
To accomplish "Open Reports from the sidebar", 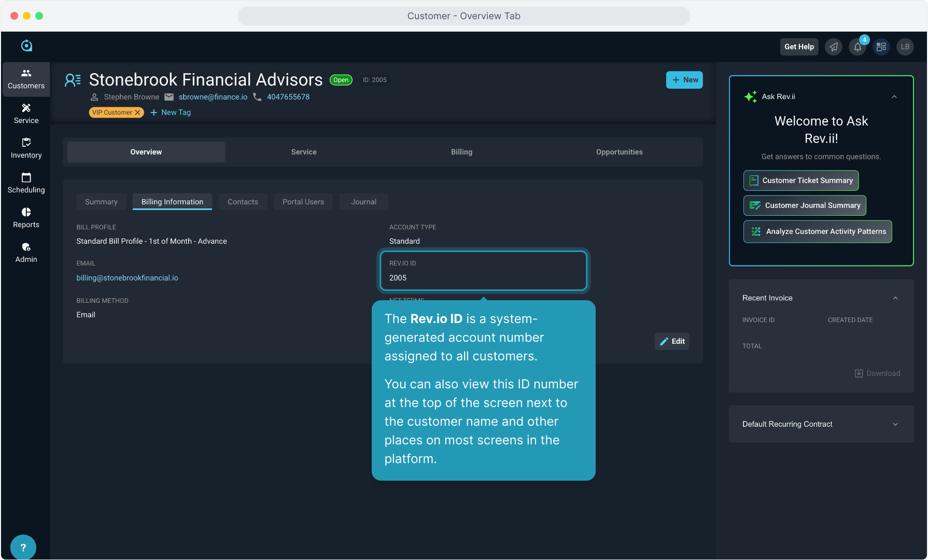I will [26, 218].
